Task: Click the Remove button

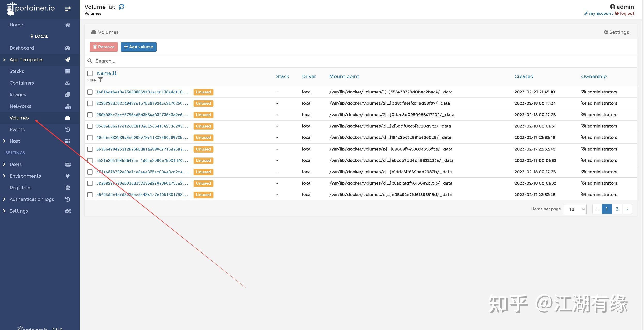Action: (104, 47)
